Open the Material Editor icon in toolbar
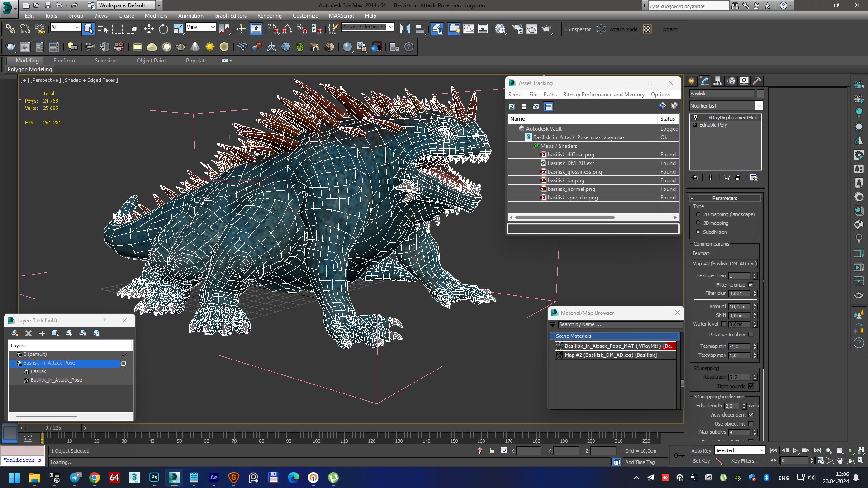 pyautogui.click(x=500, y=29)
